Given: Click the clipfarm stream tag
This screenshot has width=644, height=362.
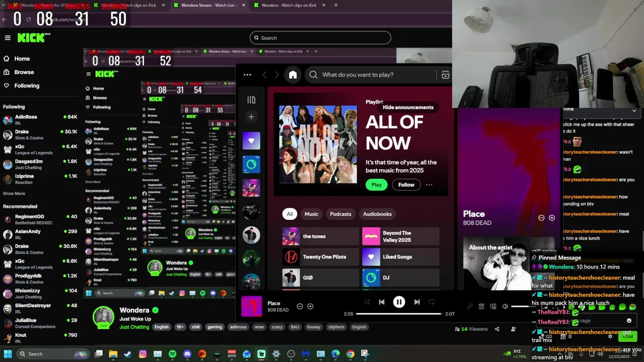Looking at the screenshot, I should (336, 327).
